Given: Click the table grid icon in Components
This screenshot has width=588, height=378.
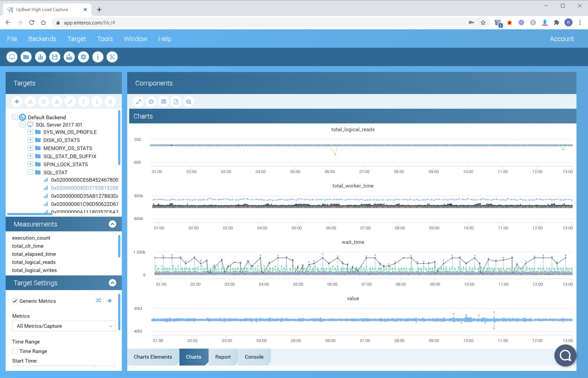Looking at the screenshot, I should coord(163,102).
